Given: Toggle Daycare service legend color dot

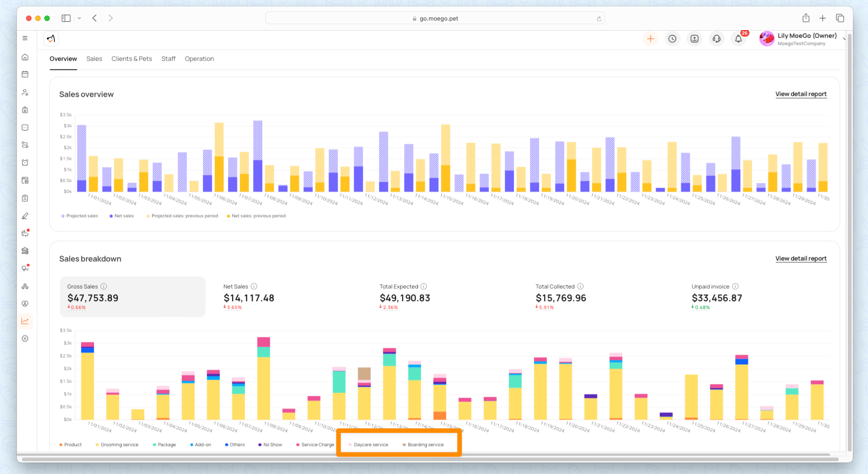Looking at the screenshot, I should (350, 445).
